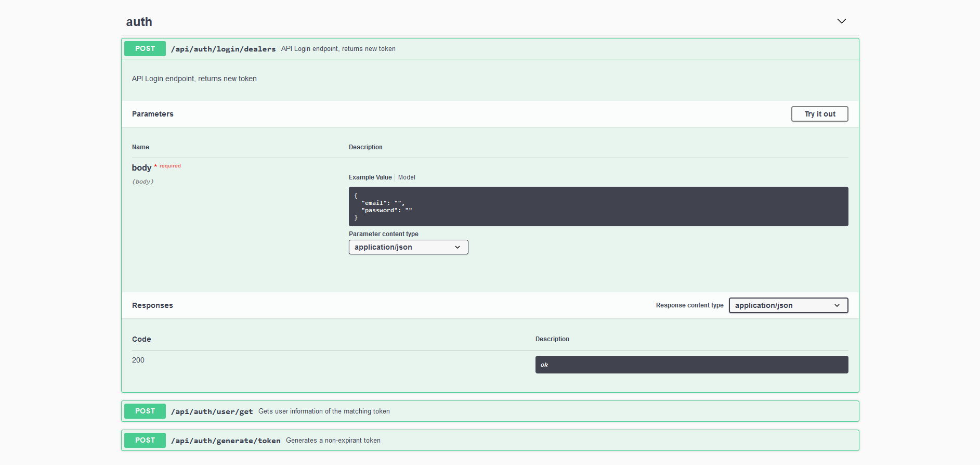Click the summary text in the login/dealers header
Screen dimensions: 980x465
(338, 49)
